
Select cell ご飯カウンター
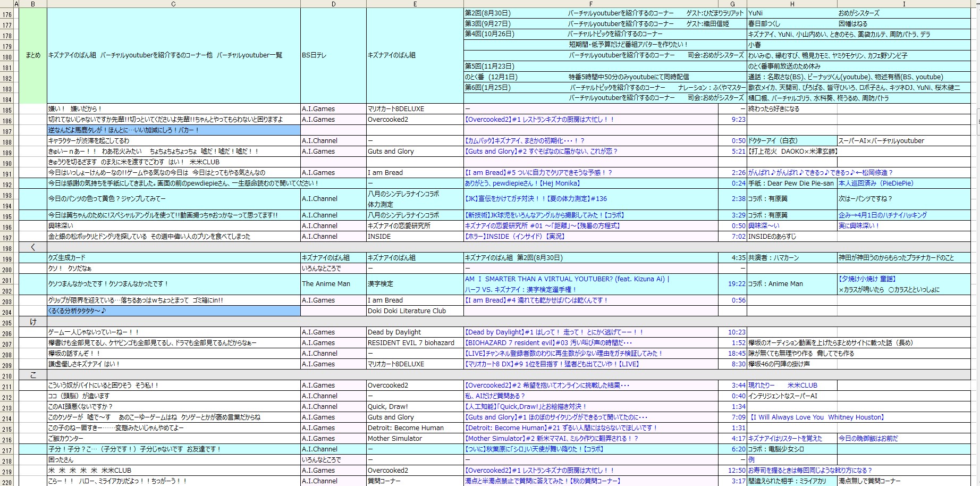[174, 439]
